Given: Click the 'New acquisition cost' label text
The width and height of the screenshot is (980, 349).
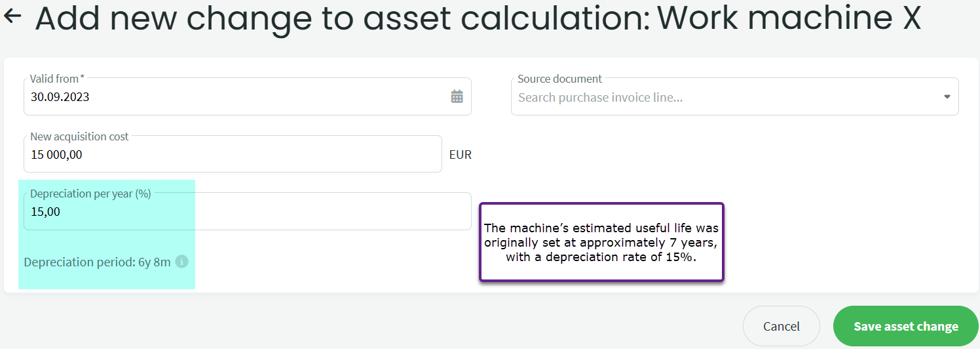Looking at the screenshot, I should [x=79, y=136].
